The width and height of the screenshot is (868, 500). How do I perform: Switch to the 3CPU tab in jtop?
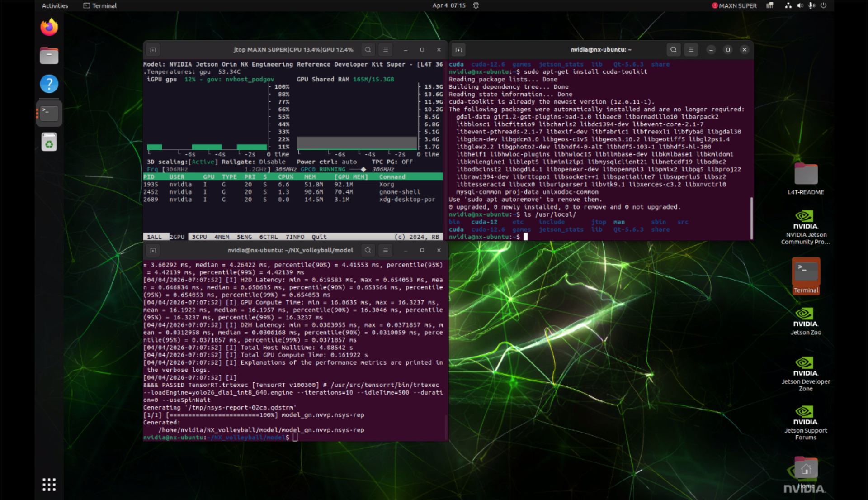[x=199, y=237]
